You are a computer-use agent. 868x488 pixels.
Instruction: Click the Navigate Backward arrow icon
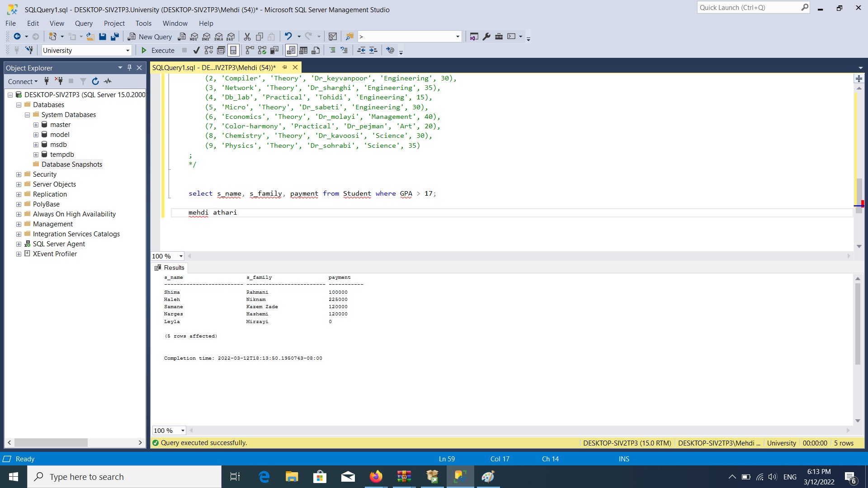coord(17,37)
